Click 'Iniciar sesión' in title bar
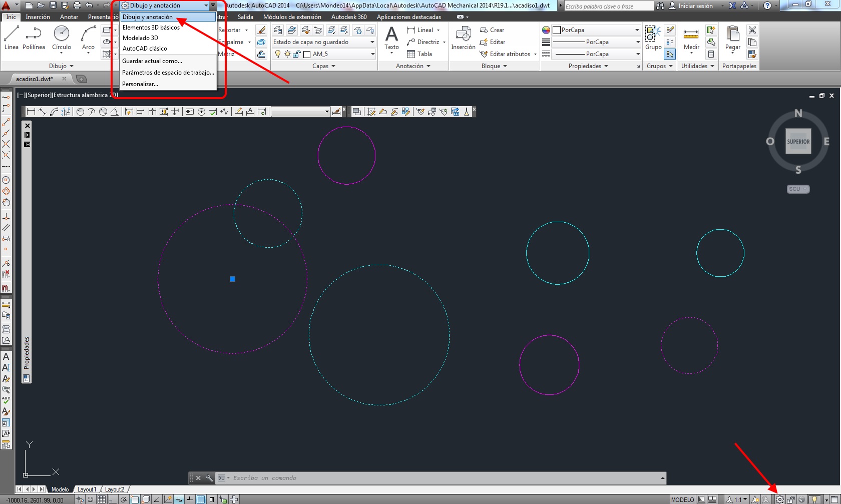841x504 pixels. tap(695, 6)
